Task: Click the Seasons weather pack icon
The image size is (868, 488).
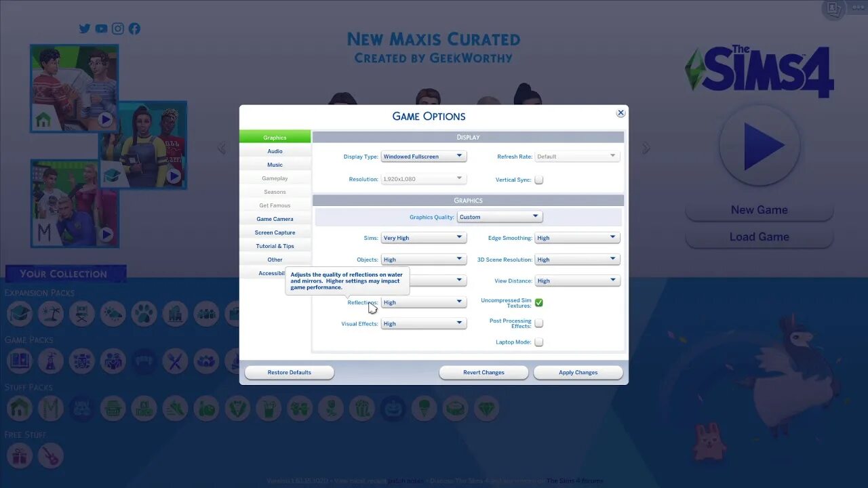Action: pyautogui.click(x=113, y=314)
